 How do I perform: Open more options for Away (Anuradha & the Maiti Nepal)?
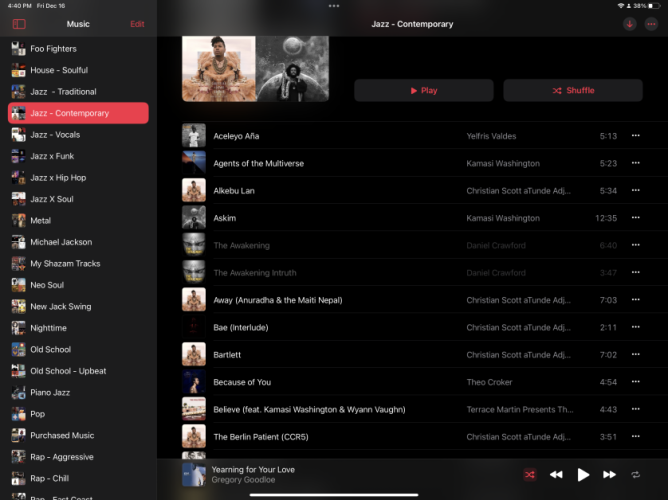pos(635,300)
